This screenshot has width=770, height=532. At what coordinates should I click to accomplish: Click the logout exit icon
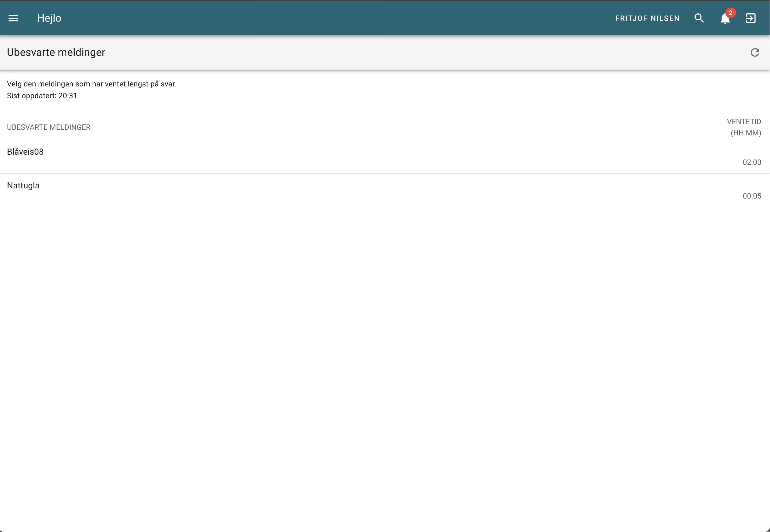(x=751, y=18)
